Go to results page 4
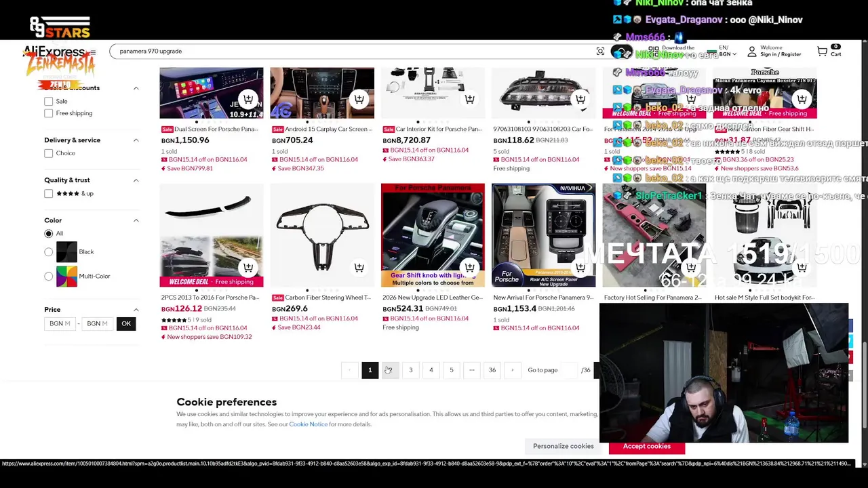This screenshot has height=488, width=868. 431,370
